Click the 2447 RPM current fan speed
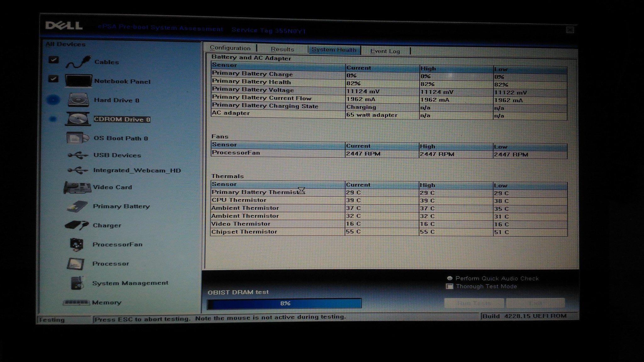Screen dimensions: 644x362 363,154
